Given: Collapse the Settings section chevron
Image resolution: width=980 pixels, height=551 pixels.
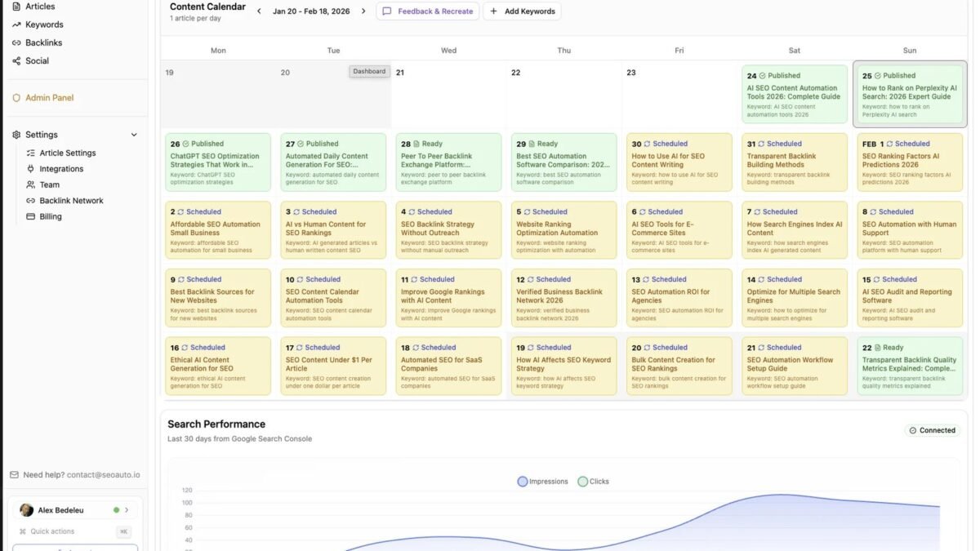Looking at the screenshot, I should pos(135,135).
